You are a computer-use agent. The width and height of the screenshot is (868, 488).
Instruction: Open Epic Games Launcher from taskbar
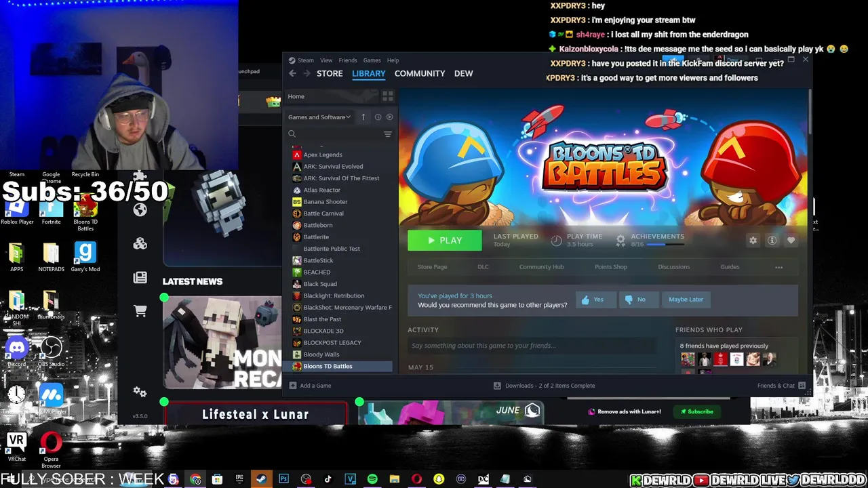239,479
